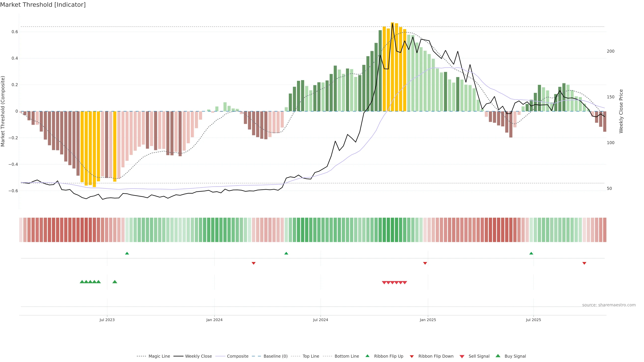Click the source: sharemaestro.com text
The height and width of the screenshot is (362, 644).
(x=609, y=305)
